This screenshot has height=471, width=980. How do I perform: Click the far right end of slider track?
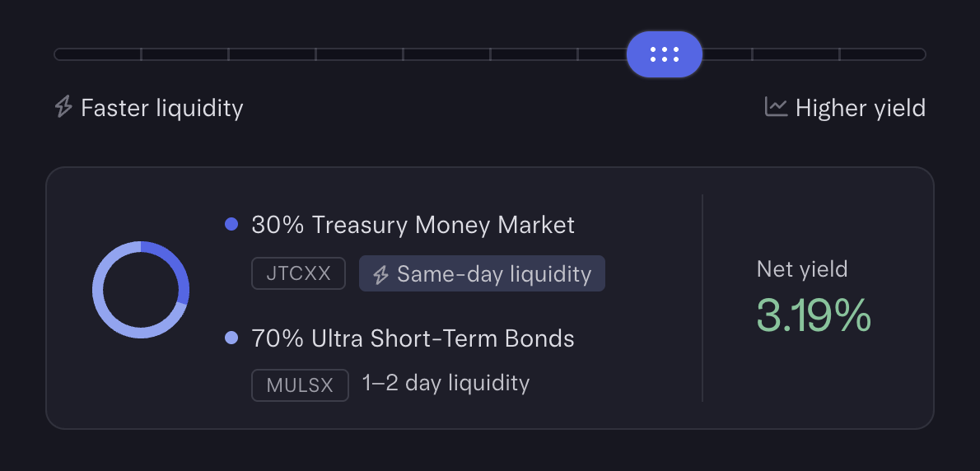pyautogui.click(x=921, y=54)
